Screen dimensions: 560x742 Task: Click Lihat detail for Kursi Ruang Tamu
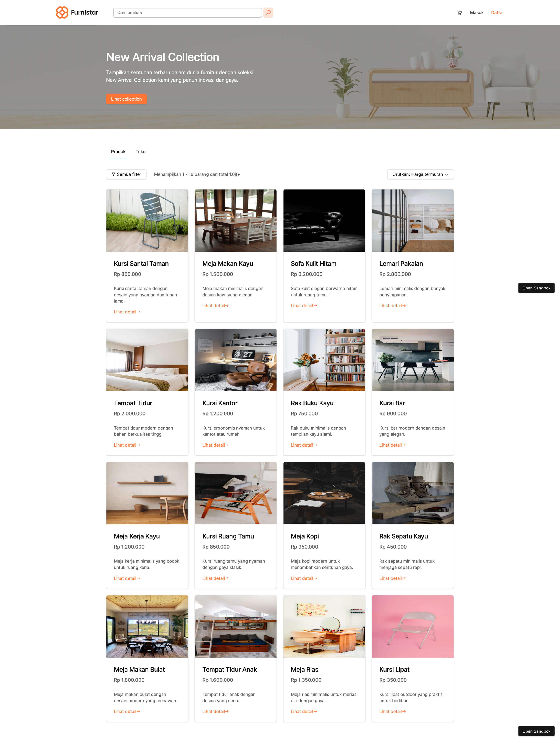(x=216, y=578)
